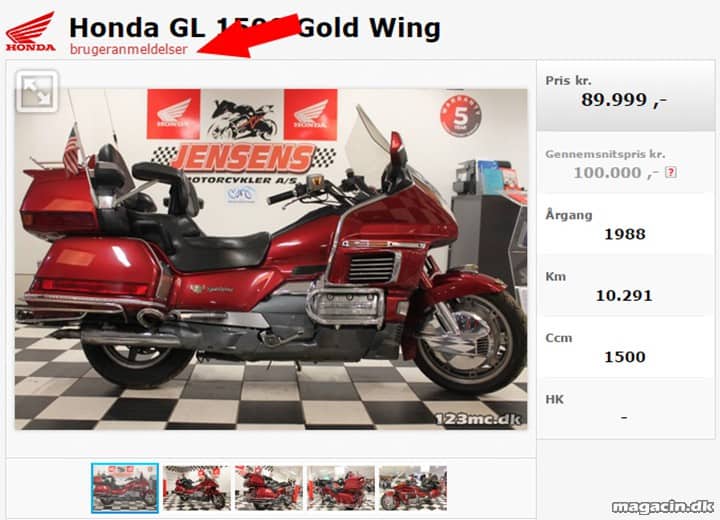Click the red 5-year warranty badge
This screenshot has width=720, height=520.
[x=461, y=116]
